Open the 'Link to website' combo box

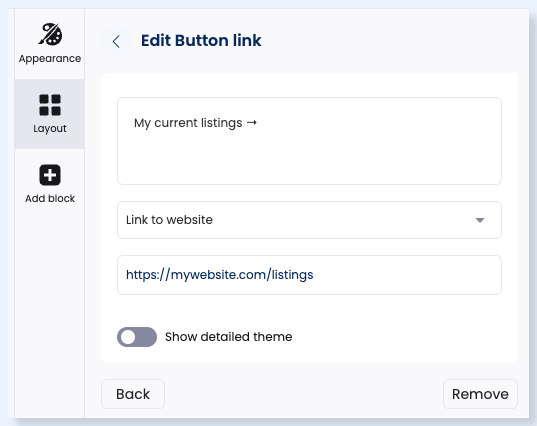pyautogui.click(x=309, y=220)
